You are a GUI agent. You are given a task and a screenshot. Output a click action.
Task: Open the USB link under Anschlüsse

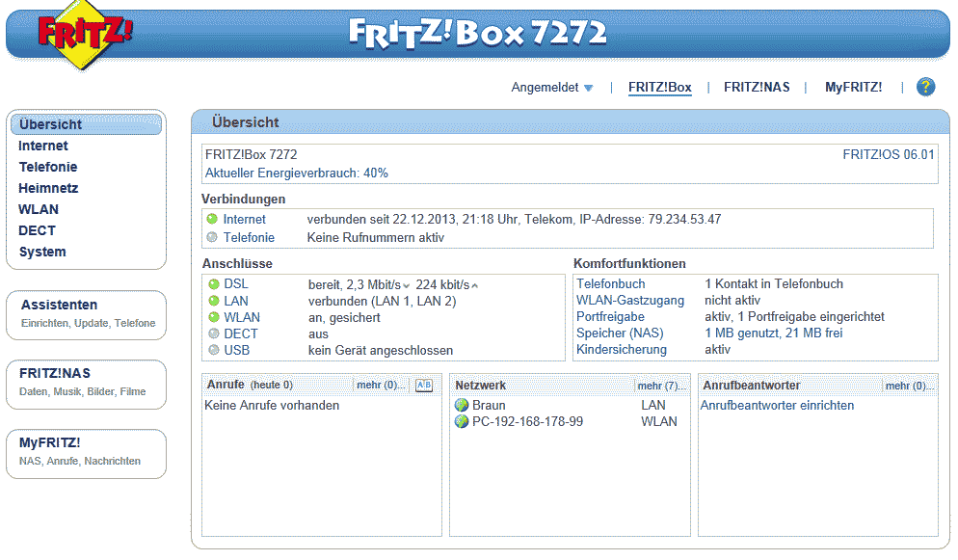[236, 350]
